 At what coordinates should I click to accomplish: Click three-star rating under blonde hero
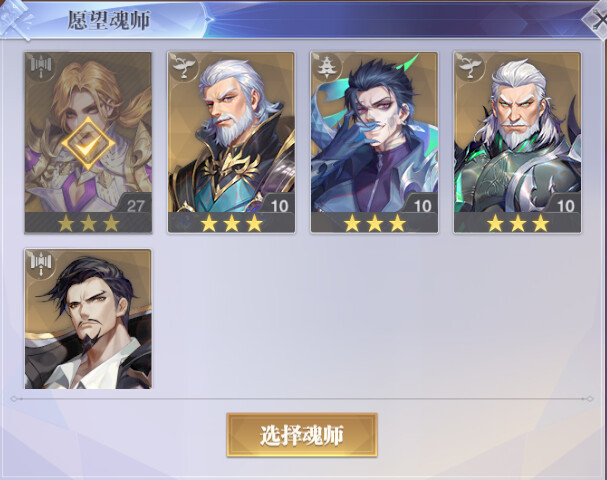point(89,223)
